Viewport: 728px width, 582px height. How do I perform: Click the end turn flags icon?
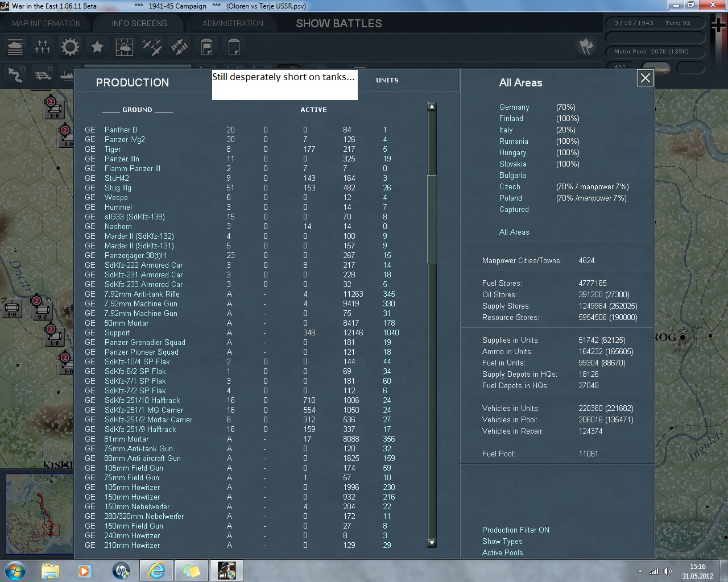coord(586,47)
